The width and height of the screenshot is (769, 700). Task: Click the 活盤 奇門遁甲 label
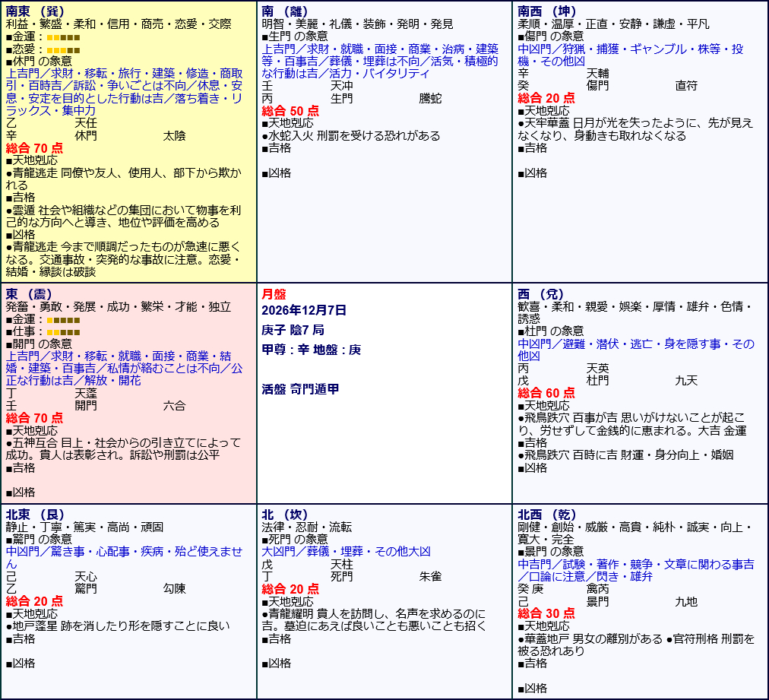pos(300,389)
